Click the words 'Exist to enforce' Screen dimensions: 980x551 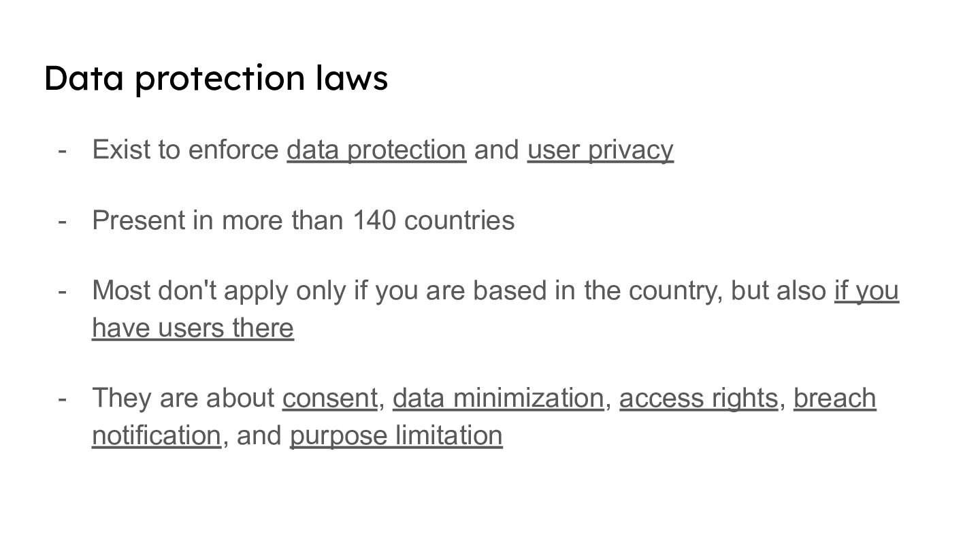[185, 150]
